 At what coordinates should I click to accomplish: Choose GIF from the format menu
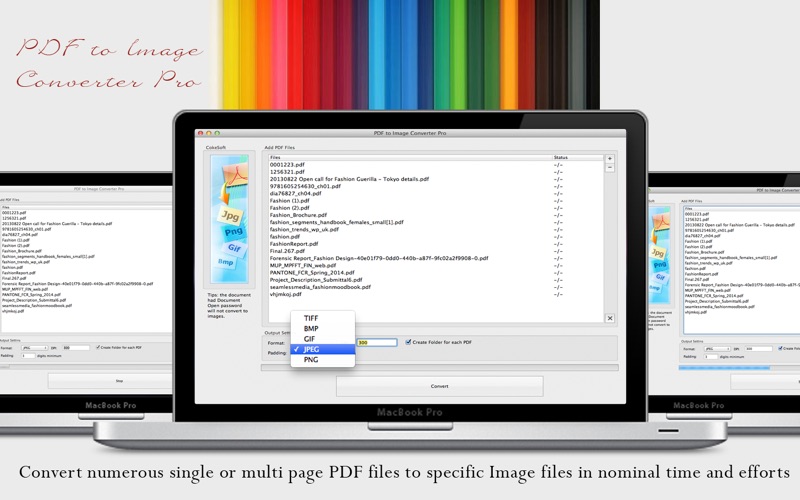click(322, 339)
